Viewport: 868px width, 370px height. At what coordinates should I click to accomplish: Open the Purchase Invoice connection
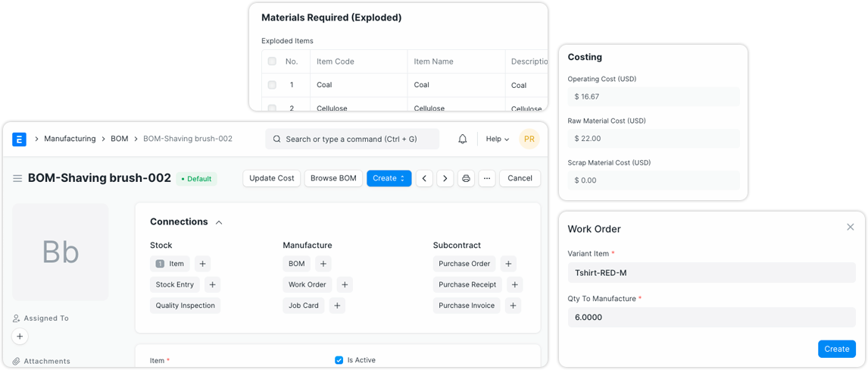[x=467, y=306]
